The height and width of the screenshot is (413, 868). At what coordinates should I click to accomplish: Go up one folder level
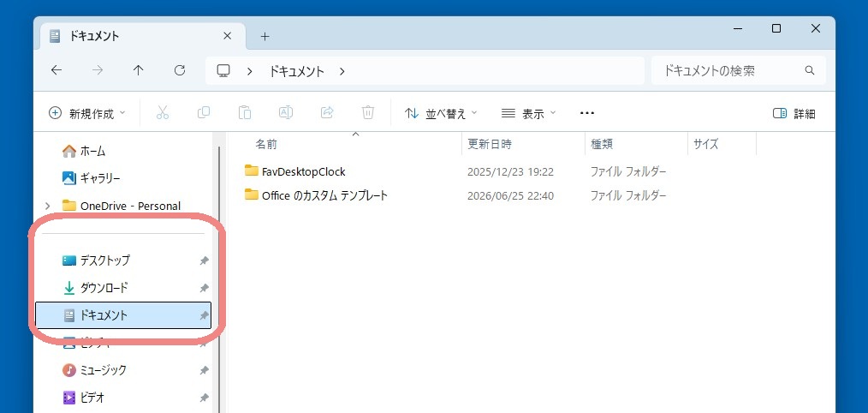coord(139,70)
